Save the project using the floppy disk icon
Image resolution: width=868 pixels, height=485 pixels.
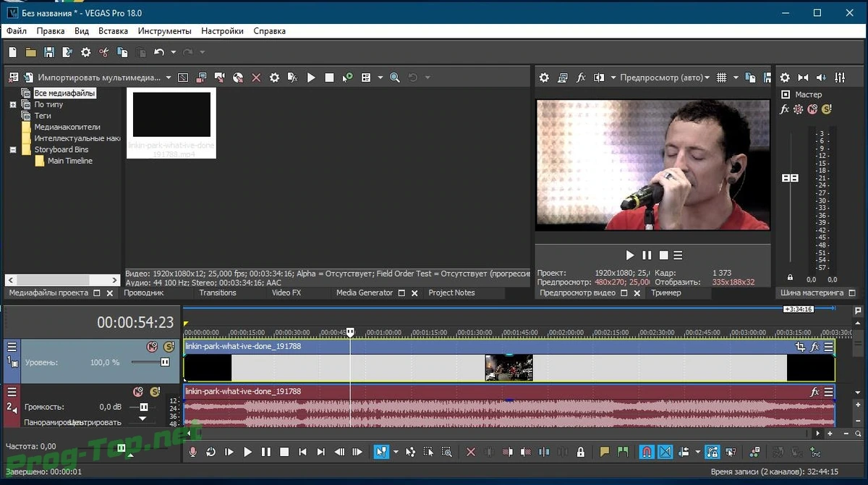[49, 52]
